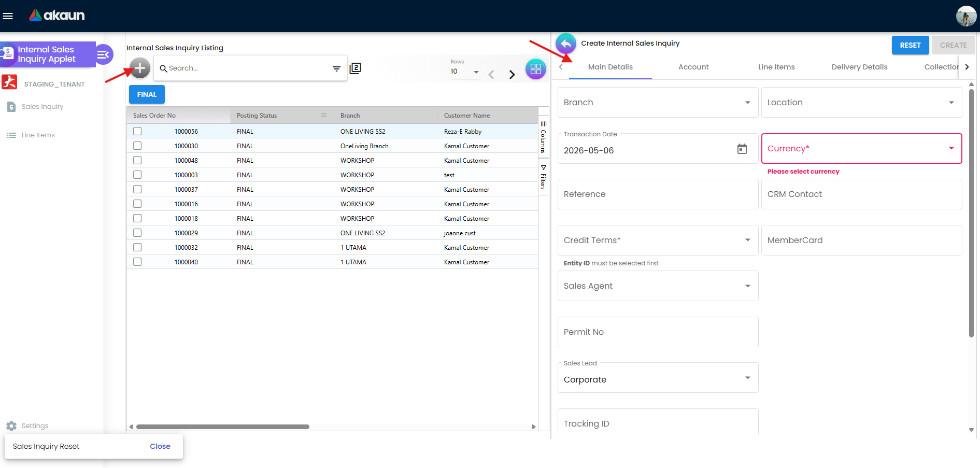Image resolution: width=980 pixels, height=468 pixels.
Task: Focus the CRM Contact field
Action: pyautogui.click(x=861, y=194)
